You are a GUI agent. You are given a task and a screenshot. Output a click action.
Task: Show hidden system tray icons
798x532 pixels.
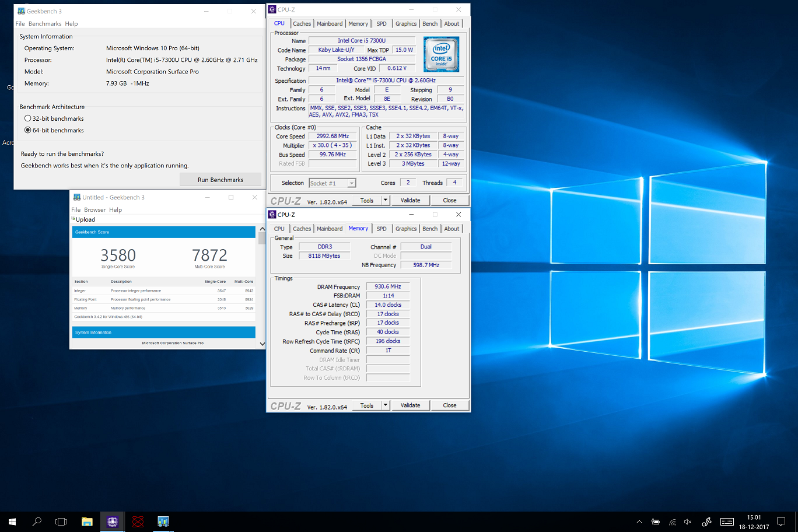[639, 522]
